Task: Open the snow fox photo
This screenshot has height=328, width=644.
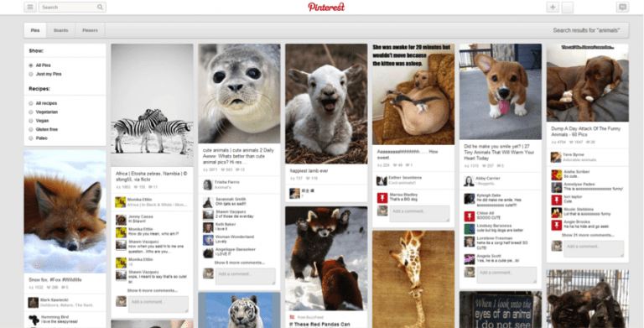Action: [65, 211]
